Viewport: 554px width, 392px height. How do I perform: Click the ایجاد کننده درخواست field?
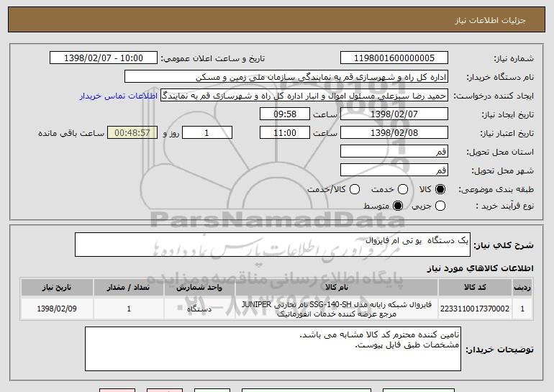click(304, 96)
